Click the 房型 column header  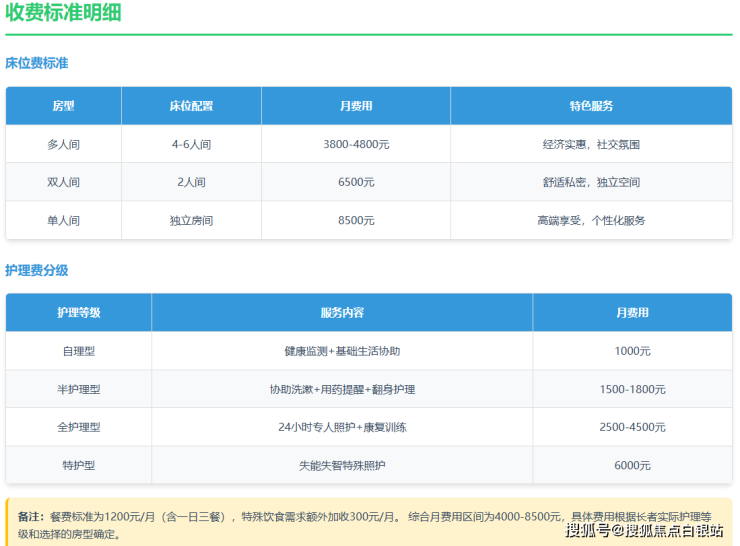[63, 106]
